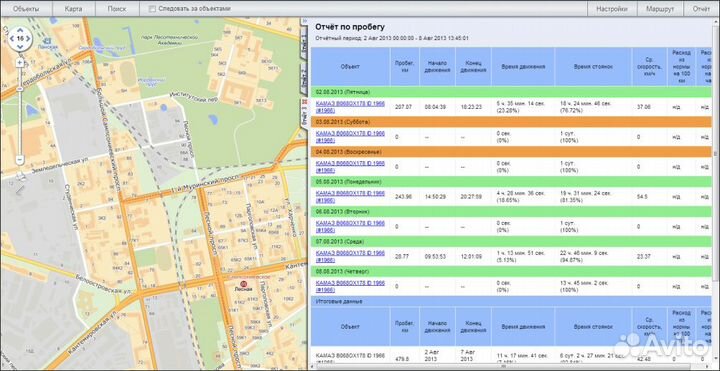The height and width of the screenshot is (371, 720).
Task: Open KAMAZ link in 04.08.2013 Sunday row
Action: (x=350, y=167)
